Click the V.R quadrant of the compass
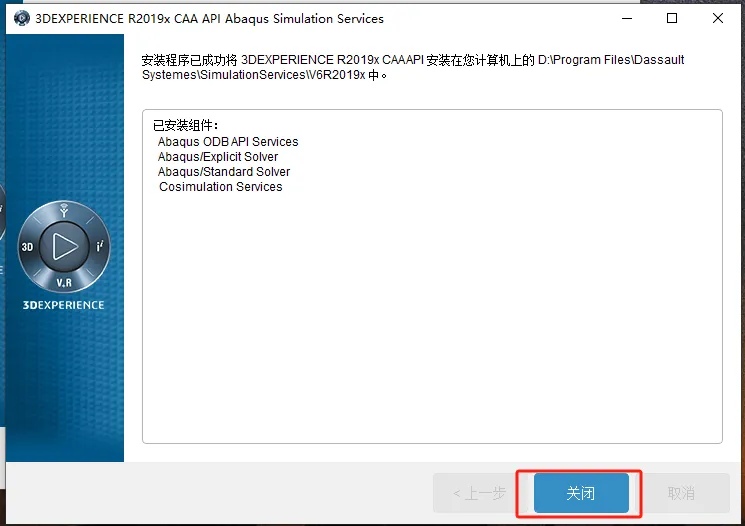Image resolution: width=745 pixels, height=526 pixels. pyautogui.click(x=64, y=283)
